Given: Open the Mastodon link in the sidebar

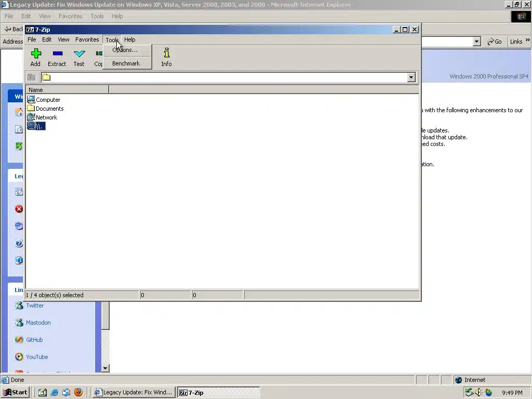Looking at the screenshot, I should point(38,323).
